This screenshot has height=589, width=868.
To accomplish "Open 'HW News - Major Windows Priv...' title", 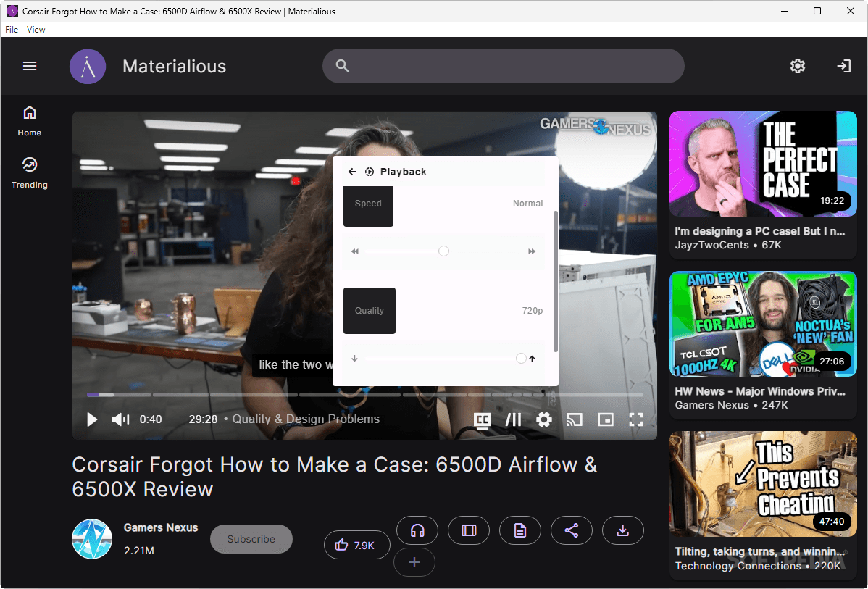I will click(x=760, y=391).
